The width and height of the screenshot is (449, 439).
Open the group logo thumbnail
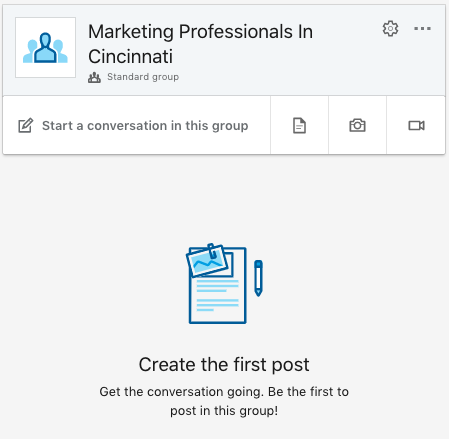tap(45, 47)
